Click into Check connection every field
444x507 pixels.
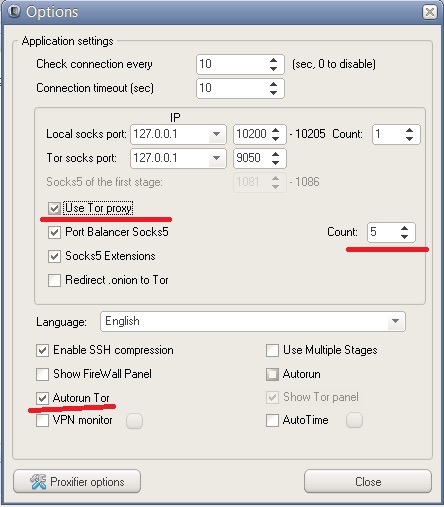pos(233,64)
